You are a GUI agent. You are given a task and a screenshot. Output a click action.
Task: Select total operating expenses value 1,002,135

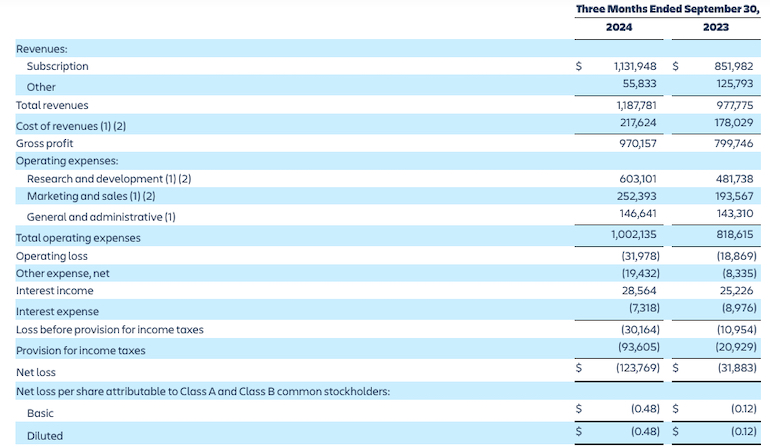point(633,234)
